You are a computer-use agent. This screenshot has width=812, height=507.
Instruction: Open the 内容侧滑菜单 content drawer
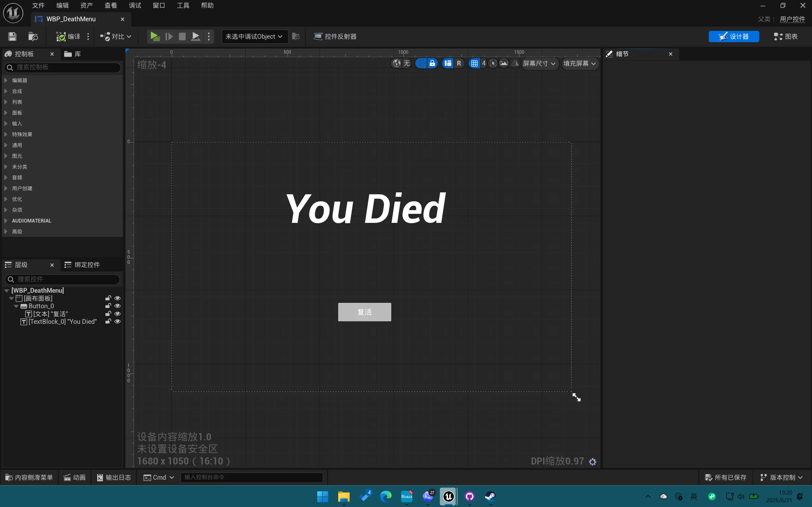click(x=29, y=477)
